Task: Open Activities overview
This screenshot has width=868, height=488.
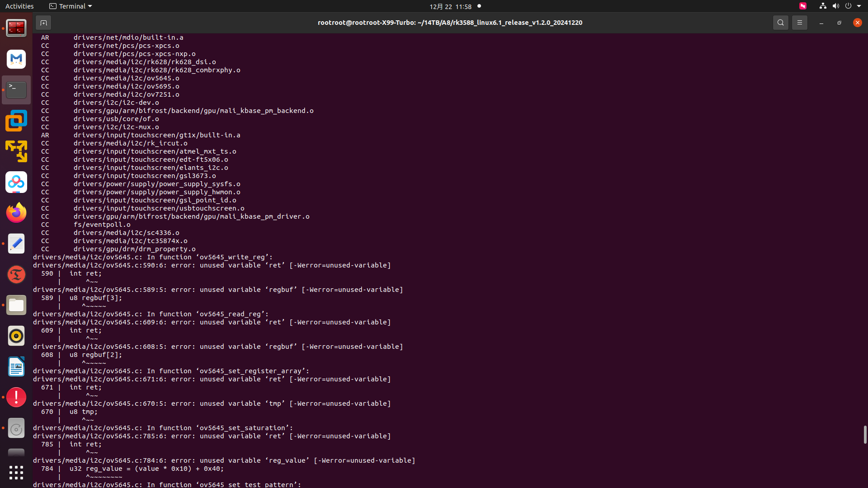Action: tap(19, 6)
